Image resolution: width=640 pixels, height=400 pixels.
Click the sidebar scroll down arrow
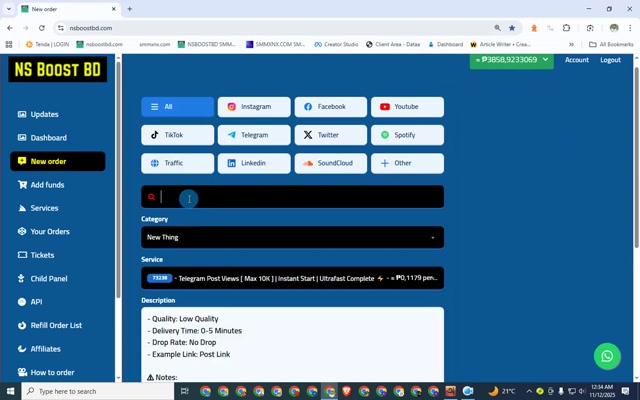[x=118, y=378]
